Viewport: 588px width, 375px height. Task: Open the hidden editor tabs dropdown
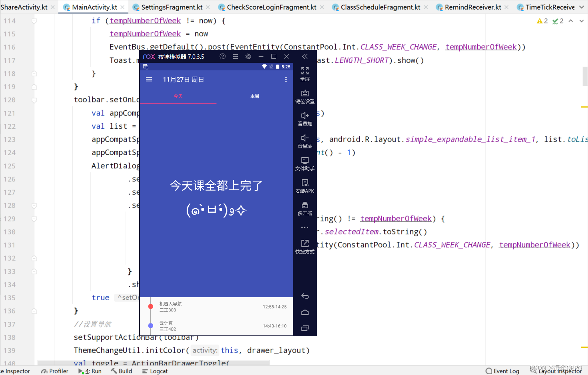[582, 7]
